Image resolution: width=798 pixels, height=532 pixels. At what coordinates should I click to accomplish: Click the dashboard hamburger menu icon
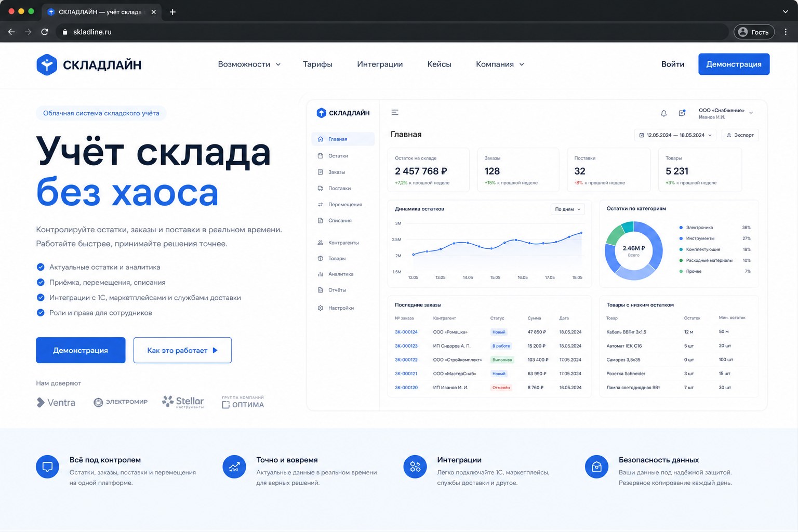coord(395,112)
